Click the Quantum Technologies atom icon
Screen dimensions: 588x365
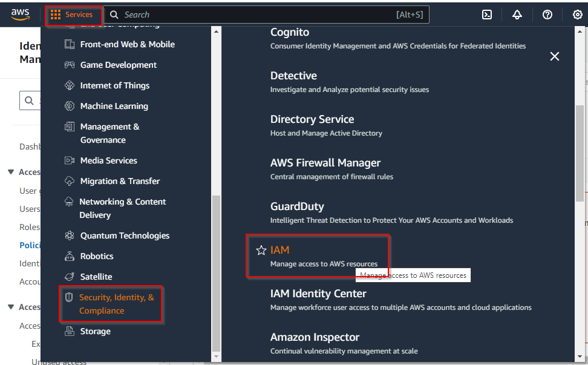(70, 235)
